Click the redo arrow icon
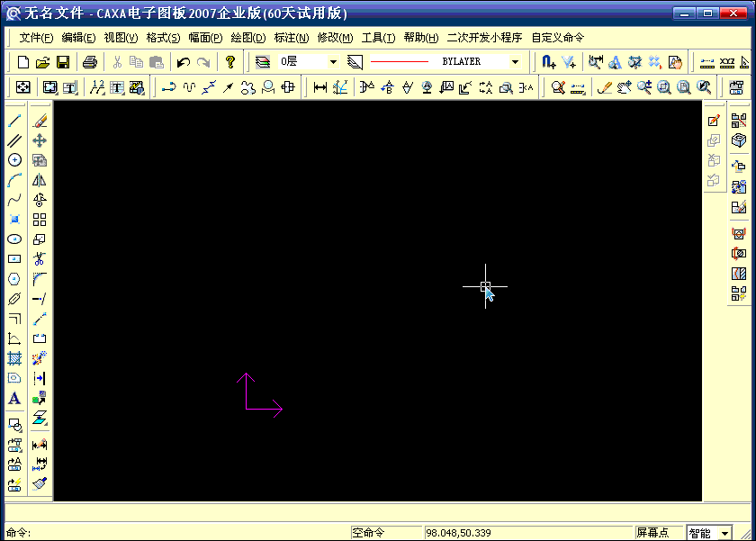The width and height of the screenshot is (756, 541). click(x=203, y=62)
